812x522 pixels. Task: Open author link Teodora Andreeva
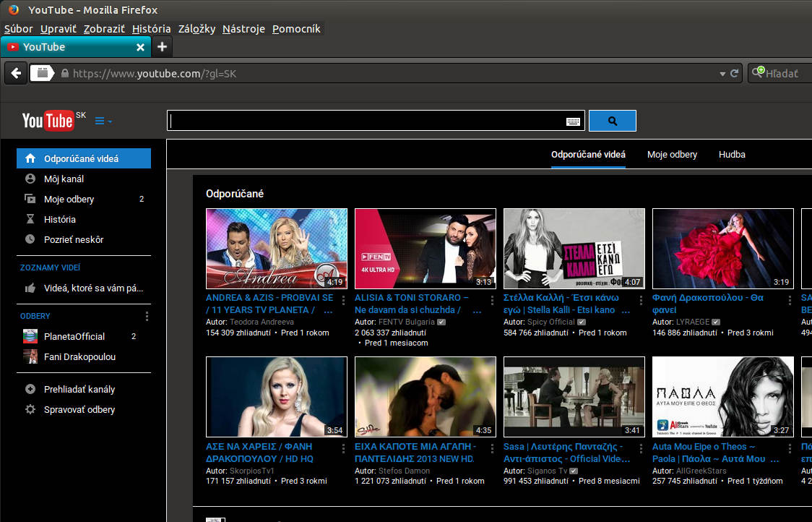[x=262, y=322]
